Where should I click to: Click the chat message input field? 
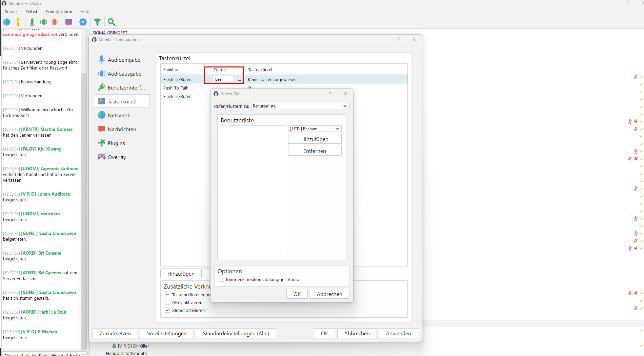click(44, 354)
